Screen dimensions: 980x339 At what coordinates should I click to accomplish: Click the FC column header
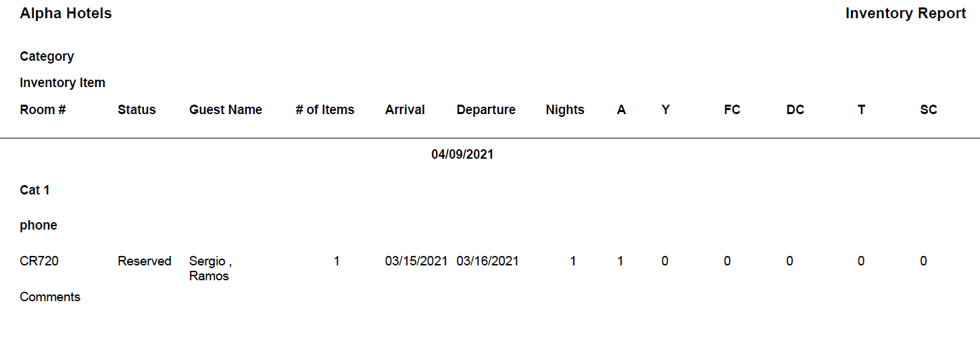tap(732, 110)
